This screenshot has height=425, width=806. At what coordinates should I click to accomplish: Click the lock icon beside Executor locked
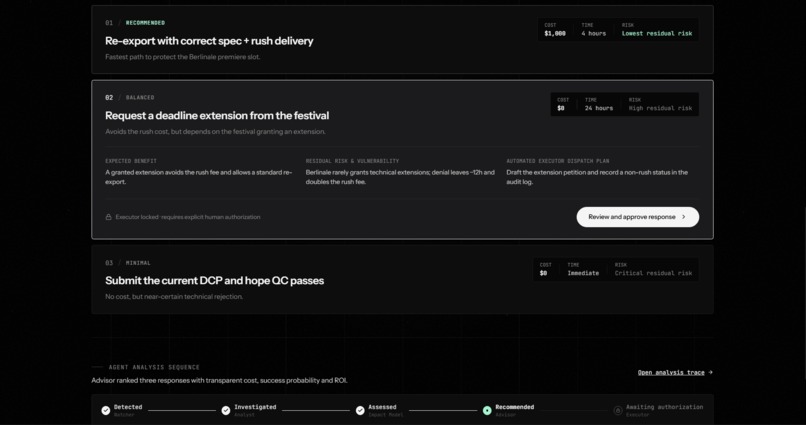[108, 217]
